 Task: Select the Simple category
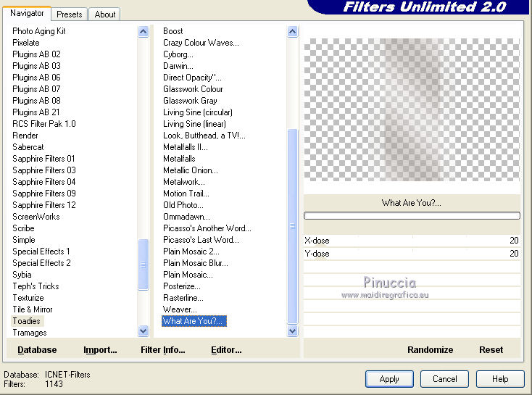(23, 240)
